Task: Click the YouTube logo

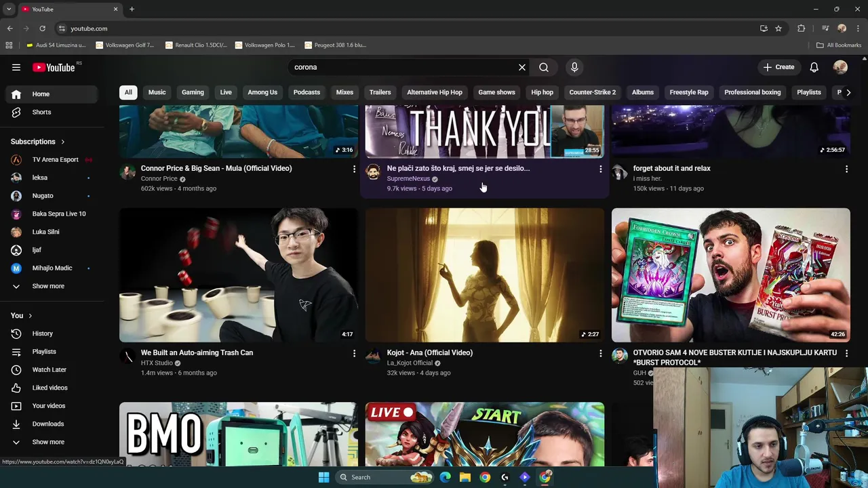Action: pos(54,67)
